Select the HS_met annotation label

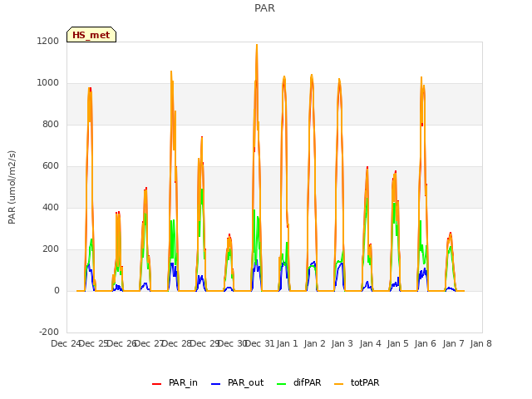pyautogui.click(x=91, y=35)
